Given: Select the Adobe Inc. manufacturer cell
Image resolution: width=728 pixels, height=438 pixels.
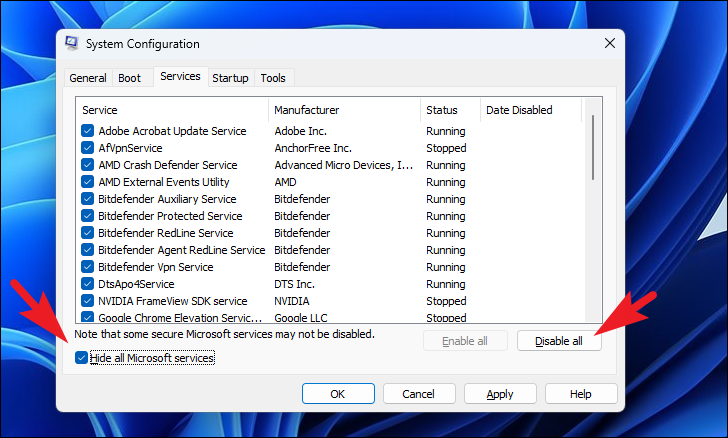Looking at the screenshot, I should (300, 131).
